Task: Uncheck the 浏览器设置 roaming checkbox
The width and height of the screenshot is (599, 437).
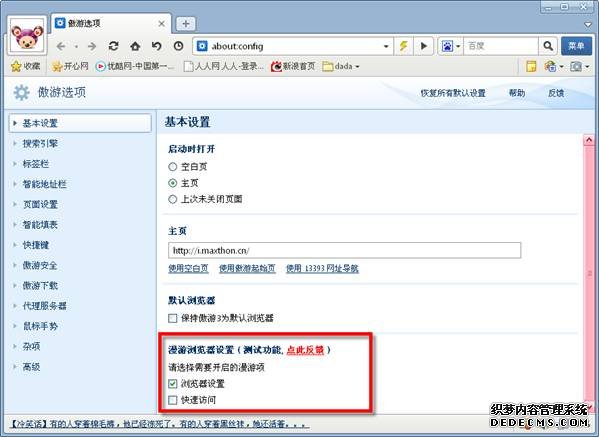Action: (x=173, y=384)
